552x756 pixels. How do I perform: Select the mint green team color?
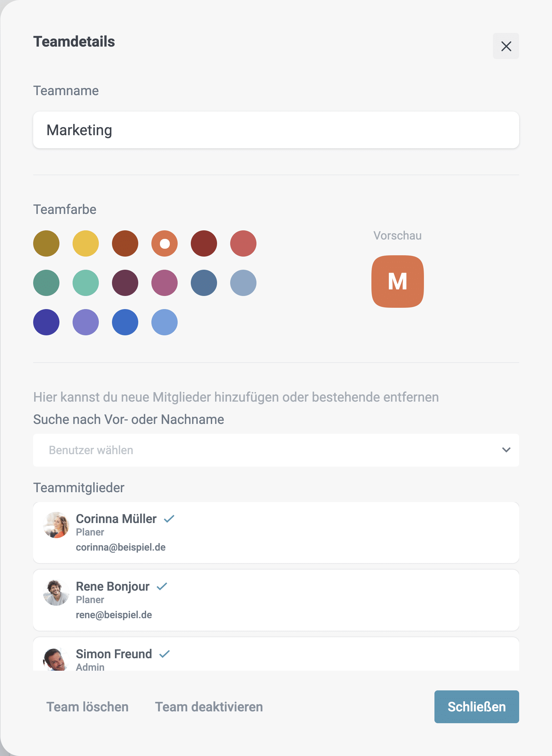coord(85,283)
